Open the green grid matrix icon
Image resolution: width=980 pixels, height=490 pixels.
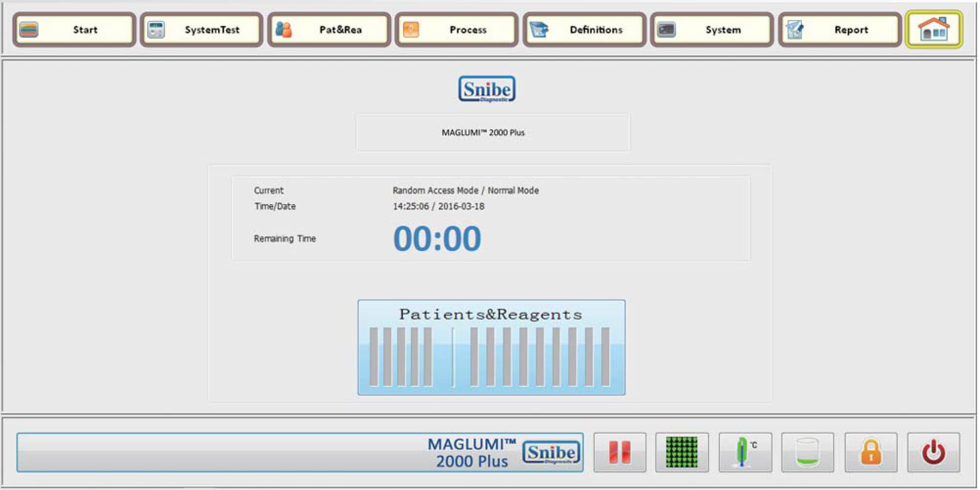pyautogui.click(x=682, y=452)
